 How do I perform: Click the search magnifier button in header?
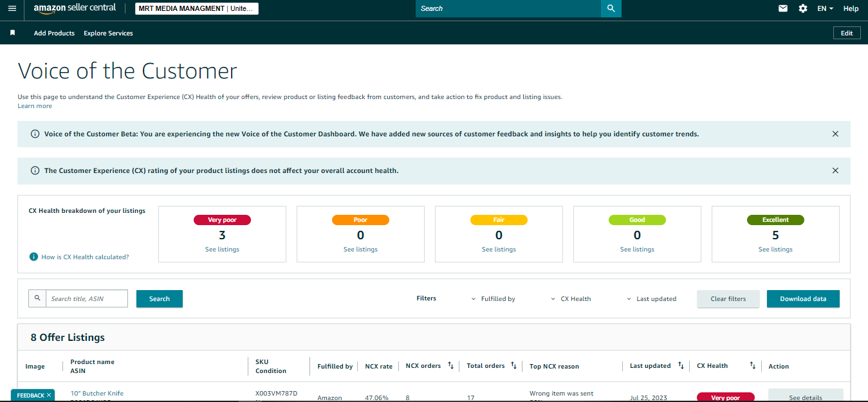611,8
